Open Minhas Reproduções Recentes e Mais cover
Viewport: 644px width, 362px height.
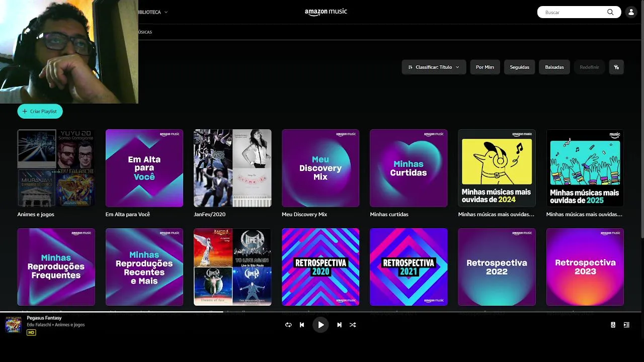pos(144,267)
